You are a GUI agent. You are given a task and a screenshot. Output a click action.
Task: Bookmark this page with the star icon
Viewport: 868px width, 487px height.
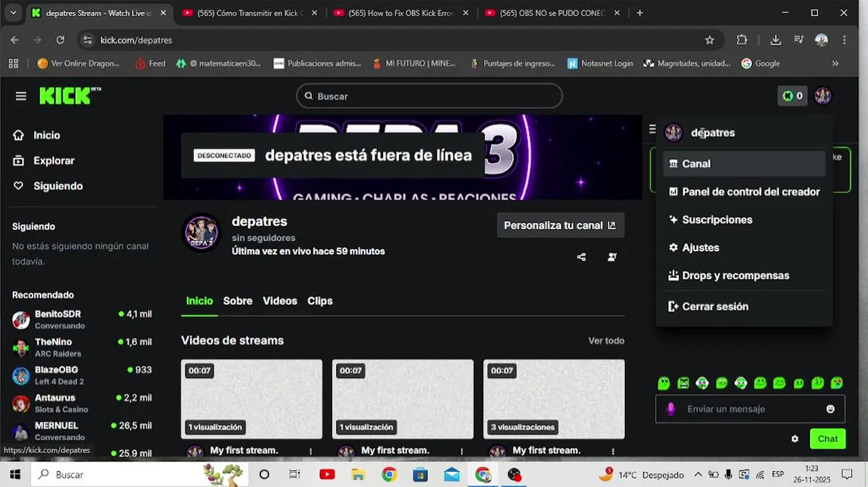tap(710, 40)
